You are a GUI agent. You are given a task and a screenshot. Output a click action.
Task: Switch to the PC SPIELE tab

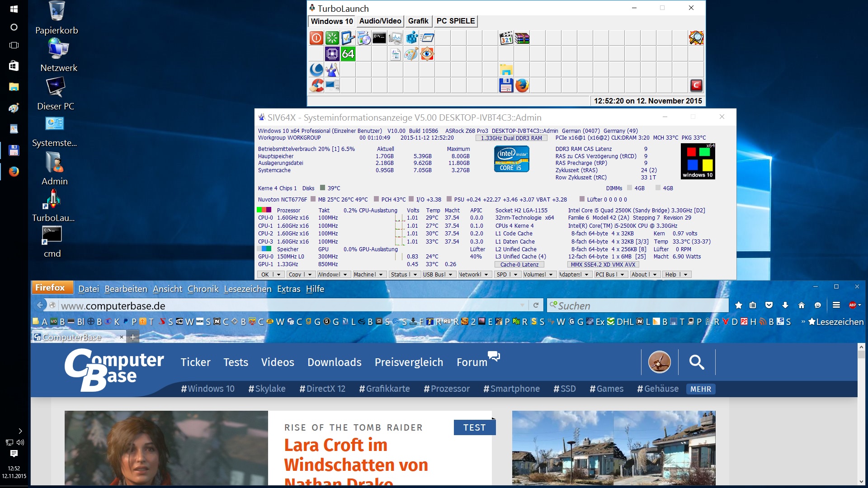455,21
